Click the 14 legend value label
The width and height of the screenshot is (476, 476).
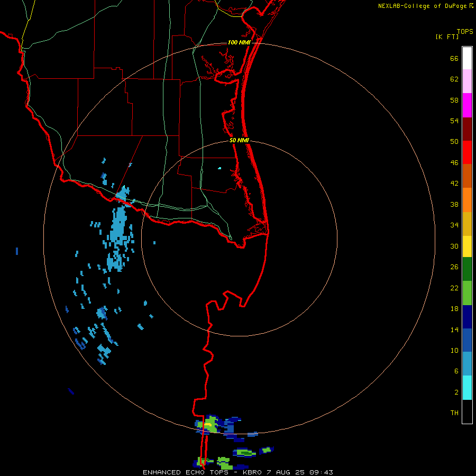click(x=454, y=329)
